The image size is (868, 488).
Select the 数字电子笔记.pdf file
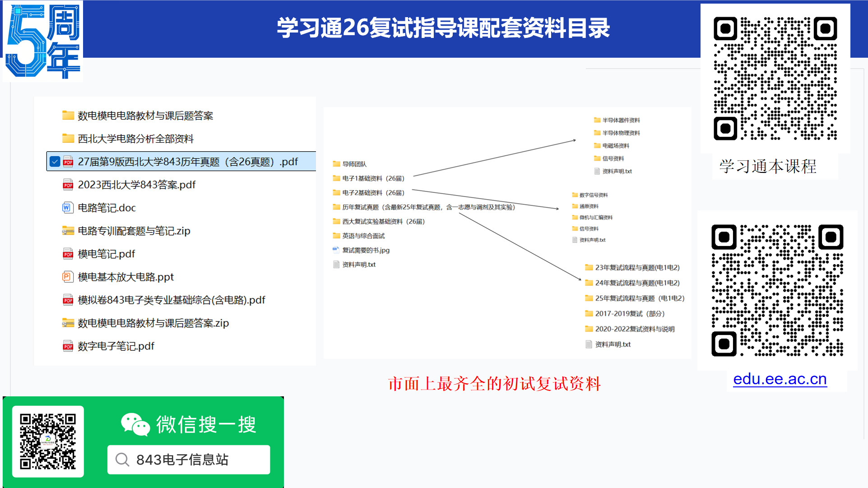click(x=116, y=346)
